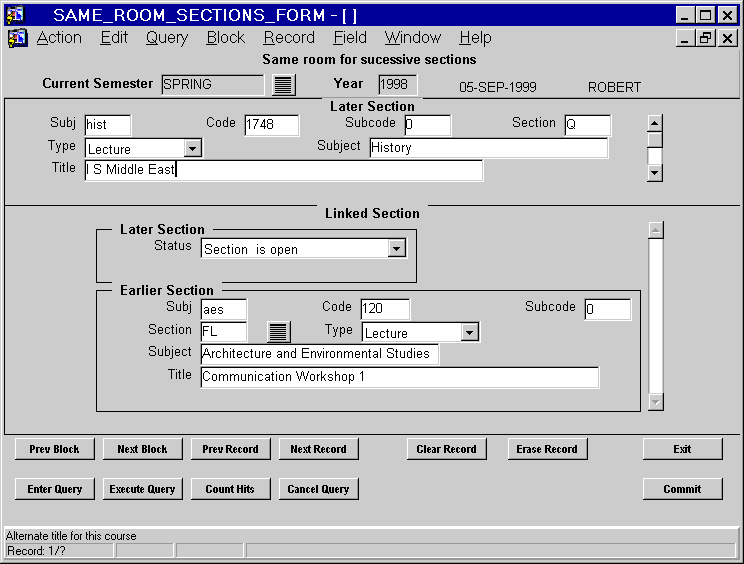Click Erase Record button
Viewport: 744px width, 564px height.
(x=547, y=449)
